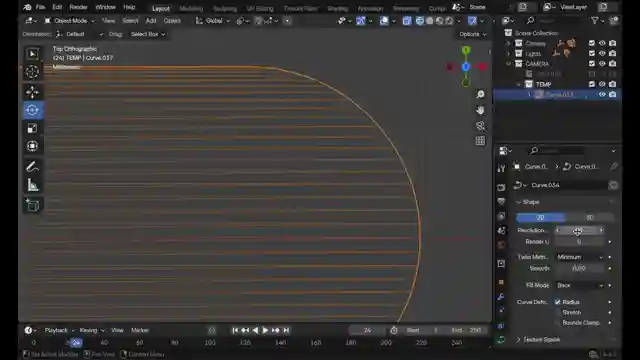Click the Smooth value slider

point(579,269)
